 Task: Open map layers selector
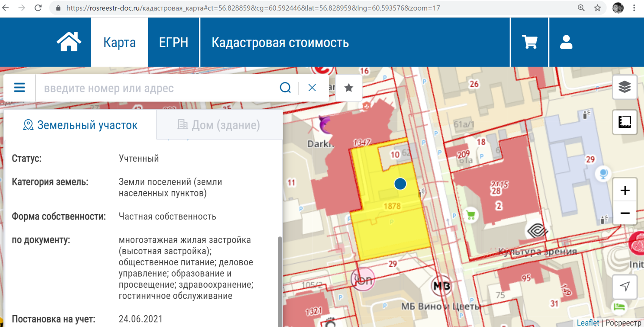(x=625, y=87)
